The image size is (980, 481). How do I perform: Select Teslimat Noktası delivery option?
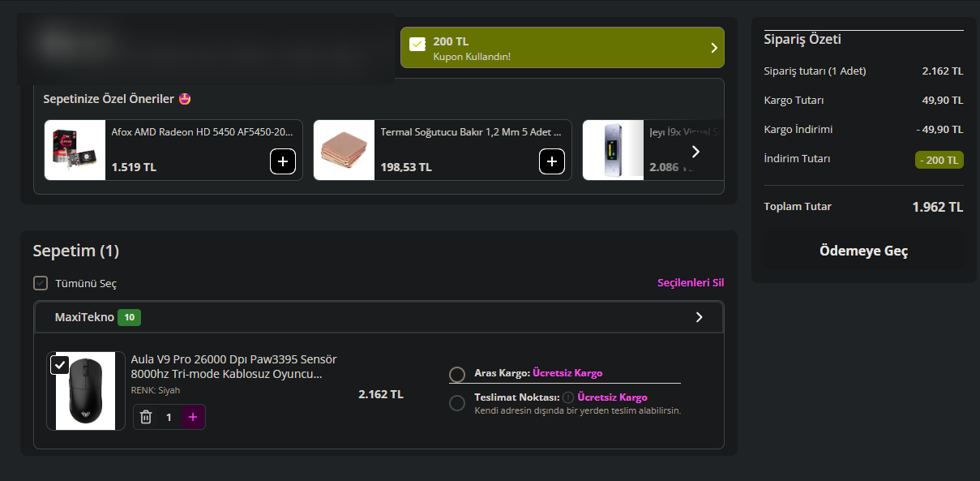click(457, 403)
